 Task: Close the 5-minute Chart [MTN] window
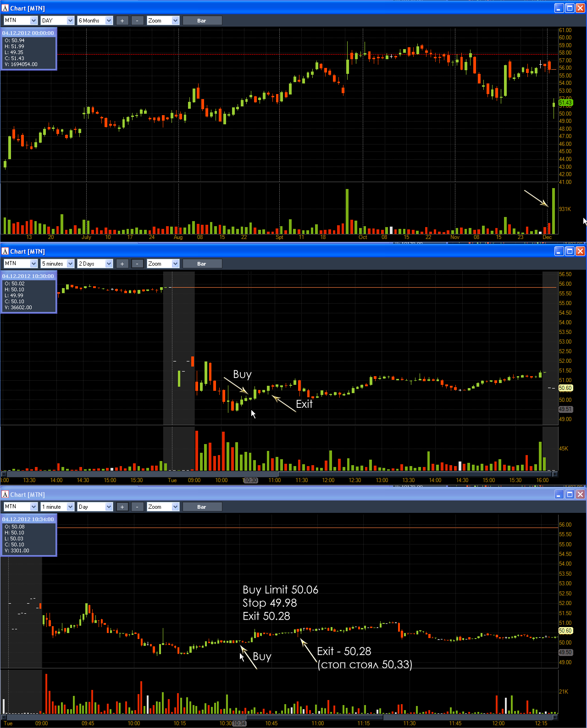pyautogui.click(x=580, y=251)
